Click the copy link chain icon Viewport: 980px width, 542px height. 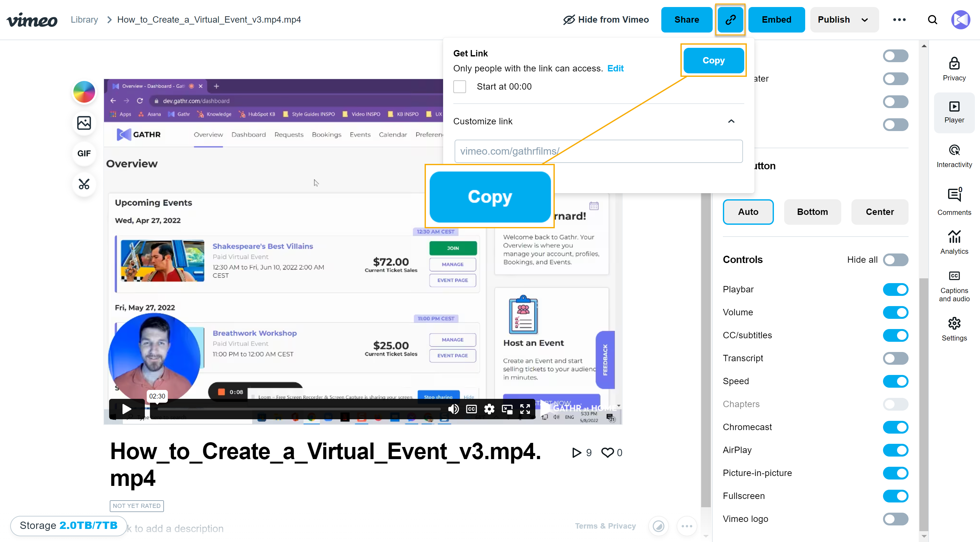[730, 20]
